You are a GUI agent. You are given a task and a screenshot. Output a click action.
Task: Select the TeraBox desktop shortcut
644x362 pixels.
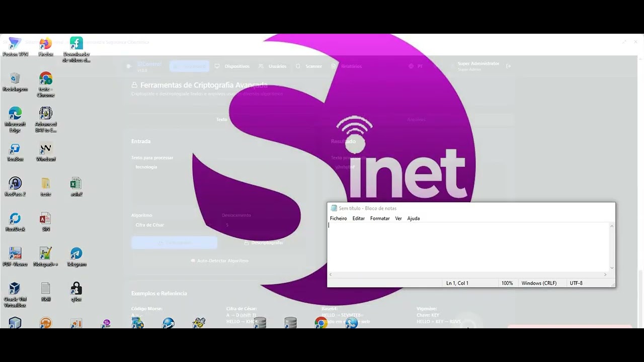point(15,152)
